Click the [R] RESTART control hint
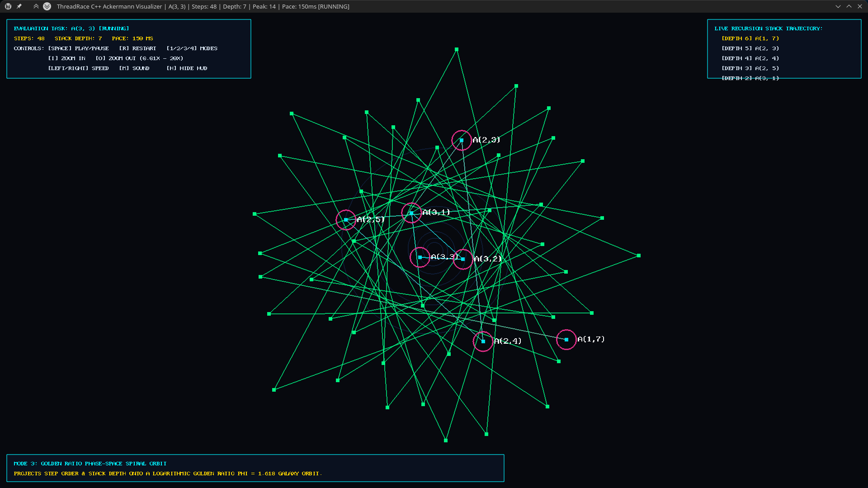Image resolution: width=868 pixels, height=488 pixels. pyautogui.click(x=137, y=48)
